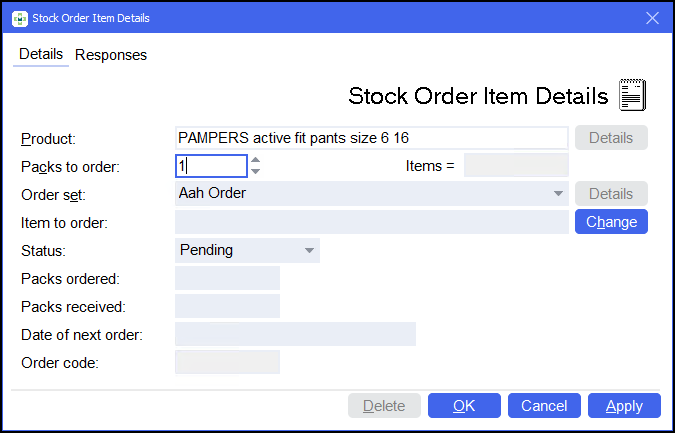Click the Delete button
675x433 pixels.
point(384,405)
